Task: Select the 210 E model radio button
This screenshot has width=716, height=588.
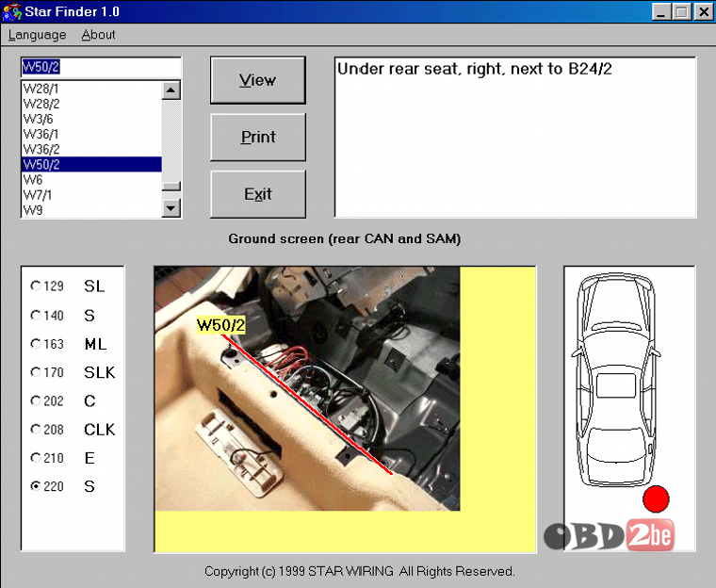Action: pos(36,458)
